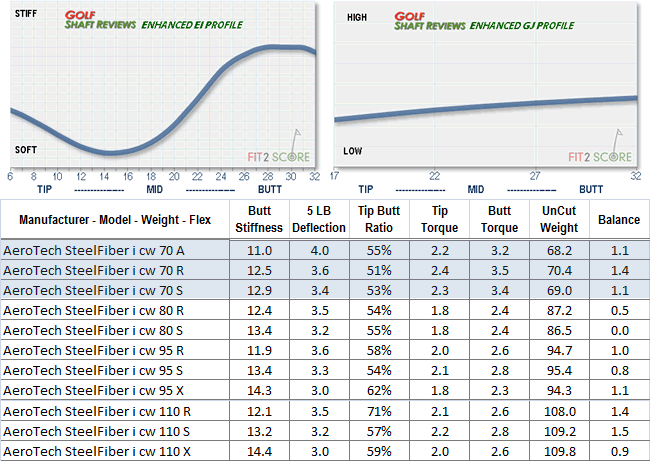The image size is (650, 461).
Task: Select row AeroTech SteelFiber i cw 110 R
Action: coord(325,411)
